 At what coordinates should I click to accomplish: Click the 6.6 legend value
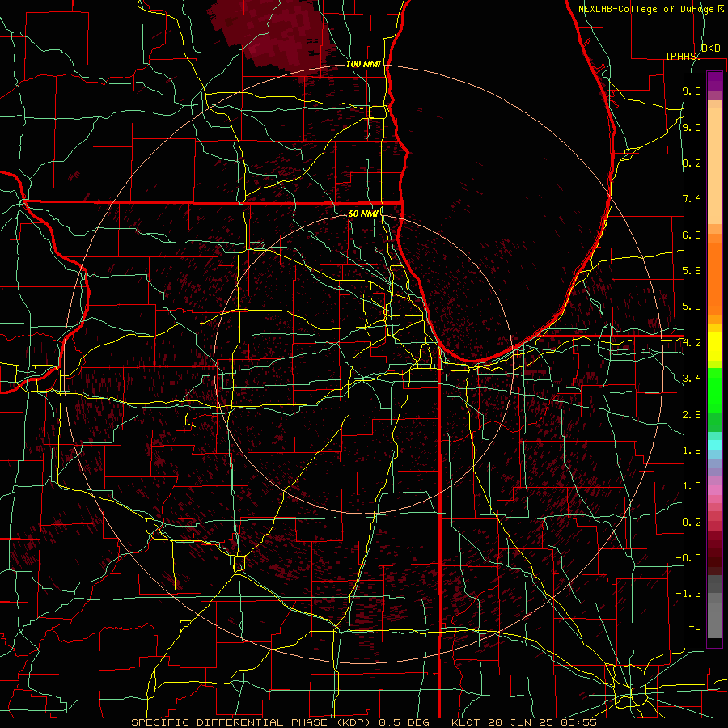tap(692, 235)
